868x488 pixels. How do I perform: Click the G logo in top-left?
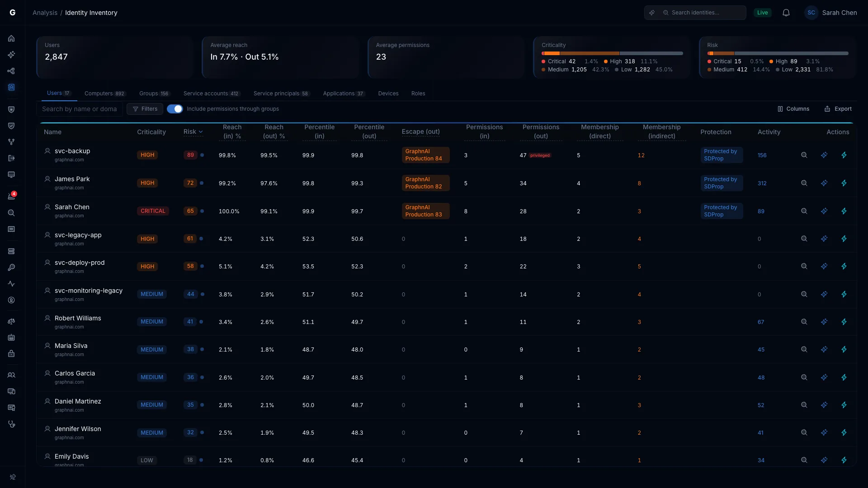13,13
